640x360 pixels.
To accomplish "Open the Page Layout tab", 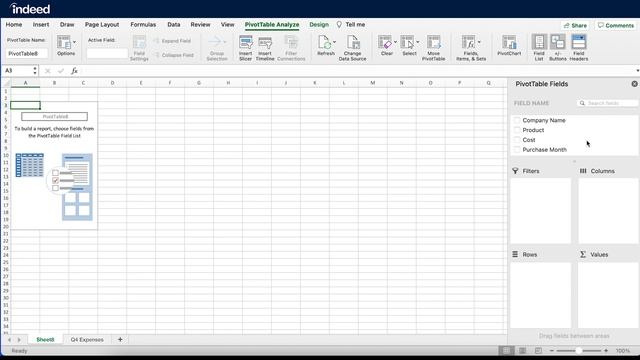I will [x=102, y=24].
